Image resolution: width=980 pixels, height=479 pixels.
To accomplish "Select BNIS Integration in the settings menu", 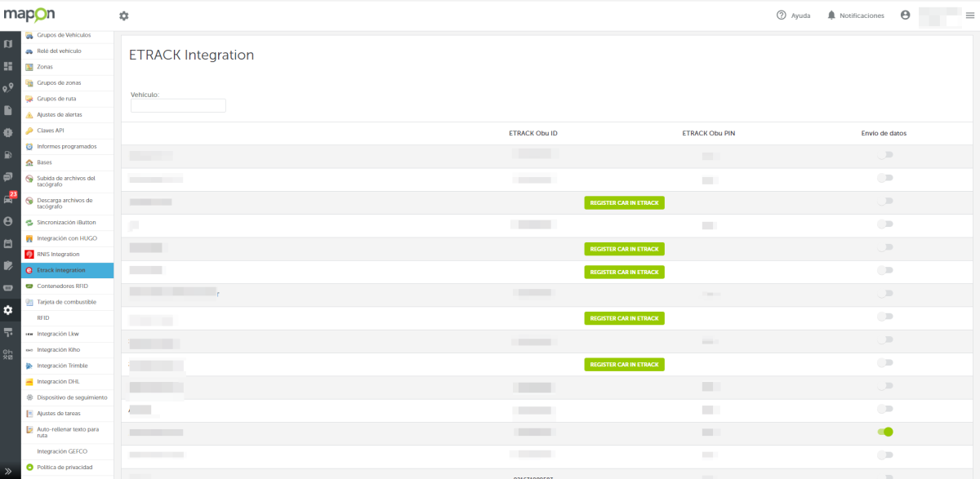I will [x=58, y=255].
